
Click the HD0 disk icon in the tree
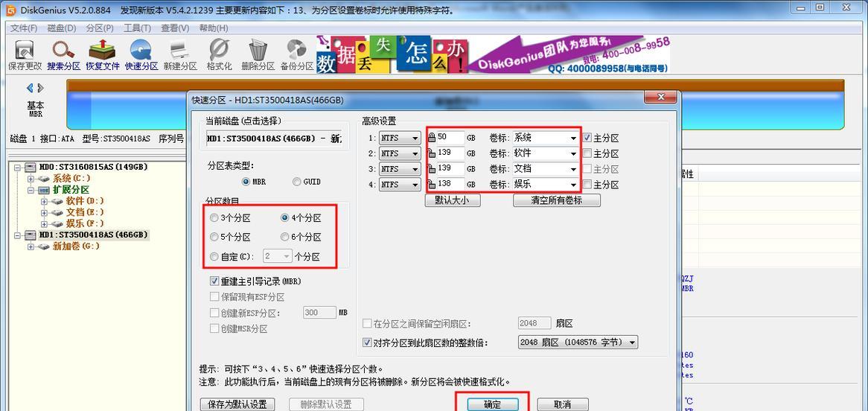[31, 167]
